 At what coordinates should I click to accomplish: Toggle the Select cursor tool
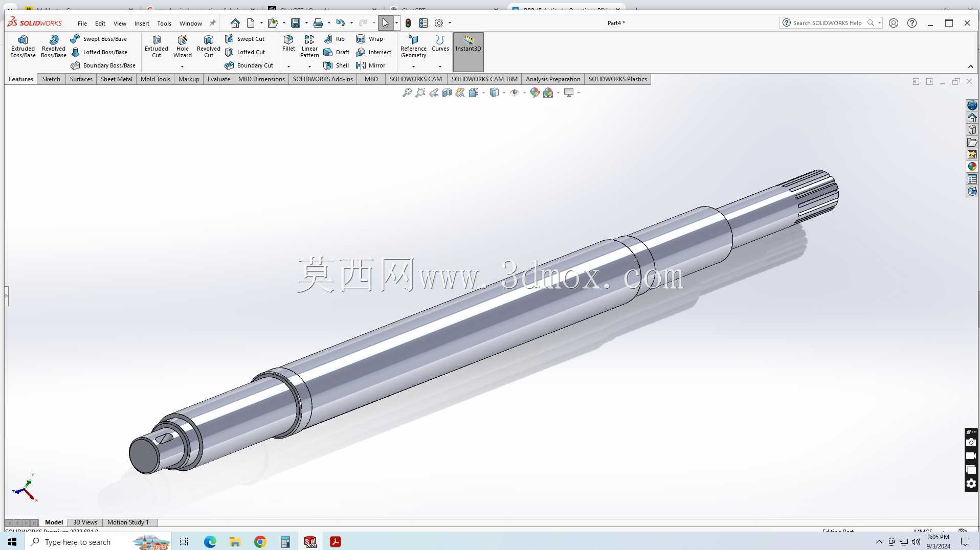click(x=385, y=23)
